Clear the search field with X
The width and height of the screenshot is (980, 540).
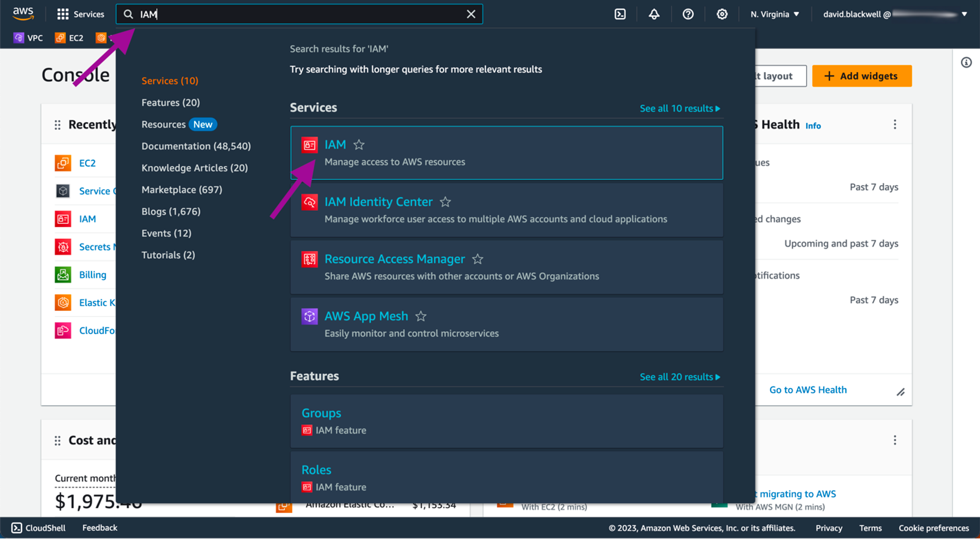471,14
